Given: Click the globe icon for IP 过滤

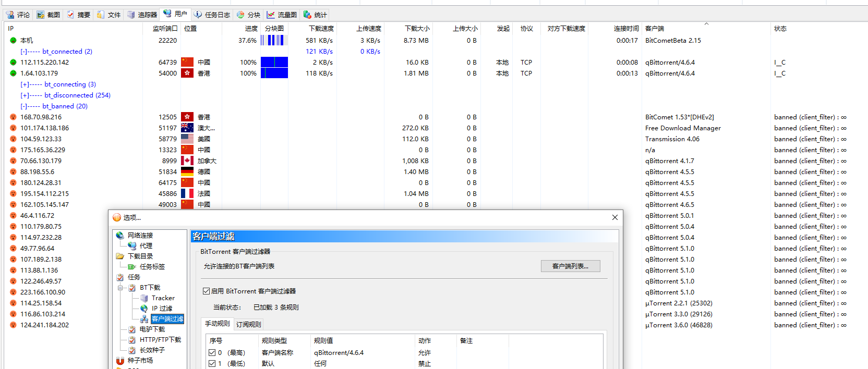Looking at the screenshot, I should click(x=144, y=308).
